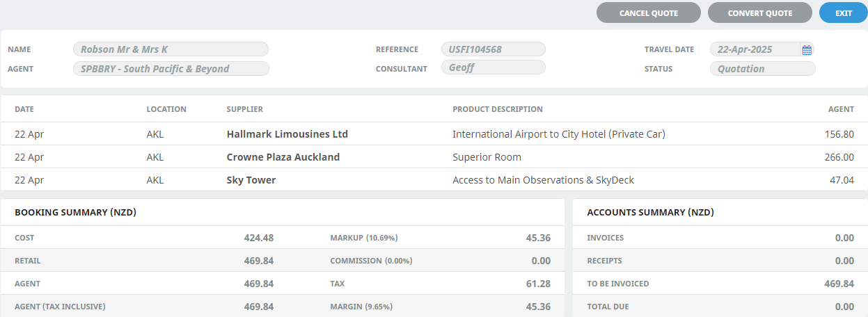Viewport: 868px width, 317px height.
Task: Select the Agent field SPBBRY
Action: 171,69
